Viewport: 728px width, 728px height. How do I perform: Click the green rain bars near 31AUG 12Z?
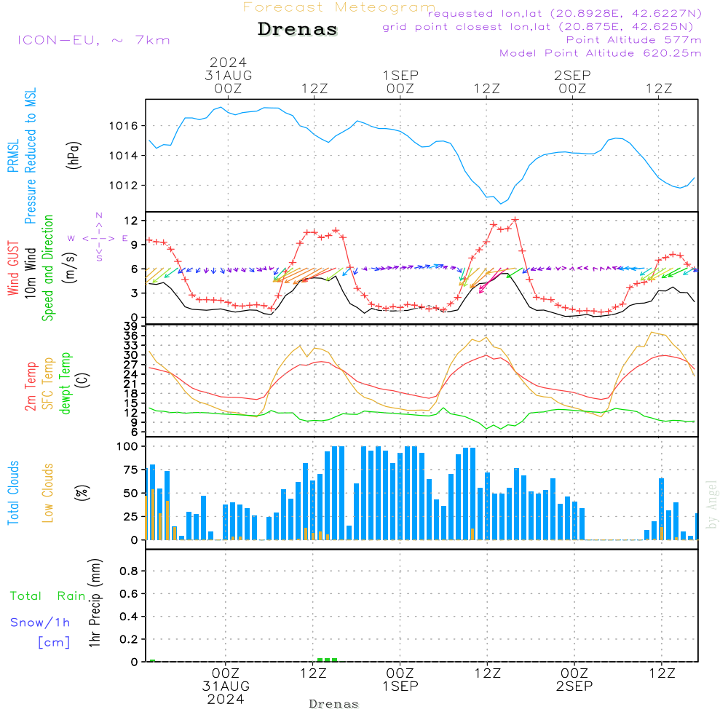point(328,660)
